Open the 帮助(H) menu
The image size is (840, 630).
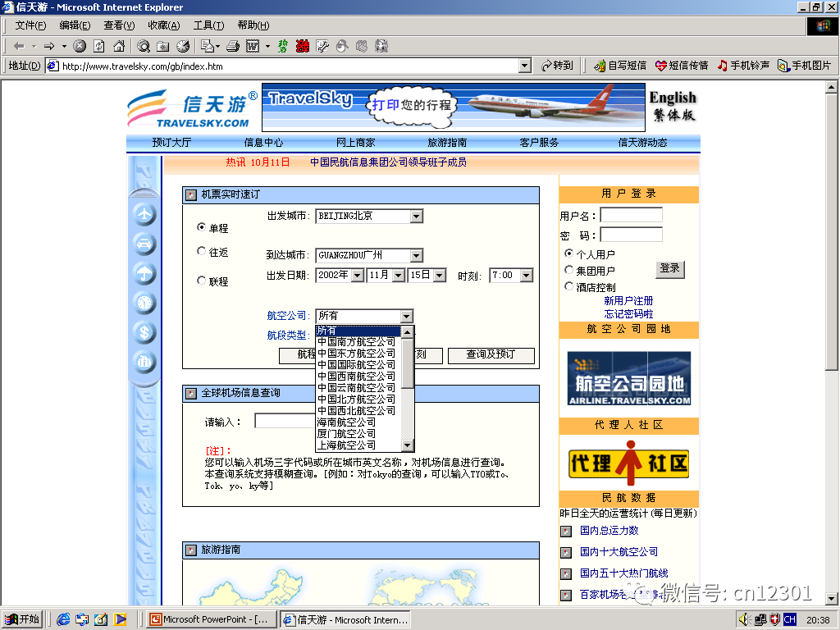click(253, 25)
